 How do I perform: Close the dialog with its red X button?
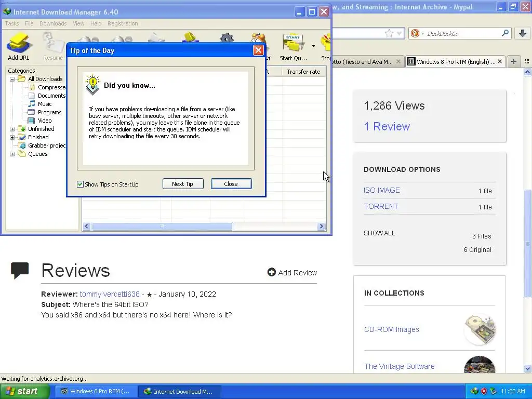(x=258, y=50)
